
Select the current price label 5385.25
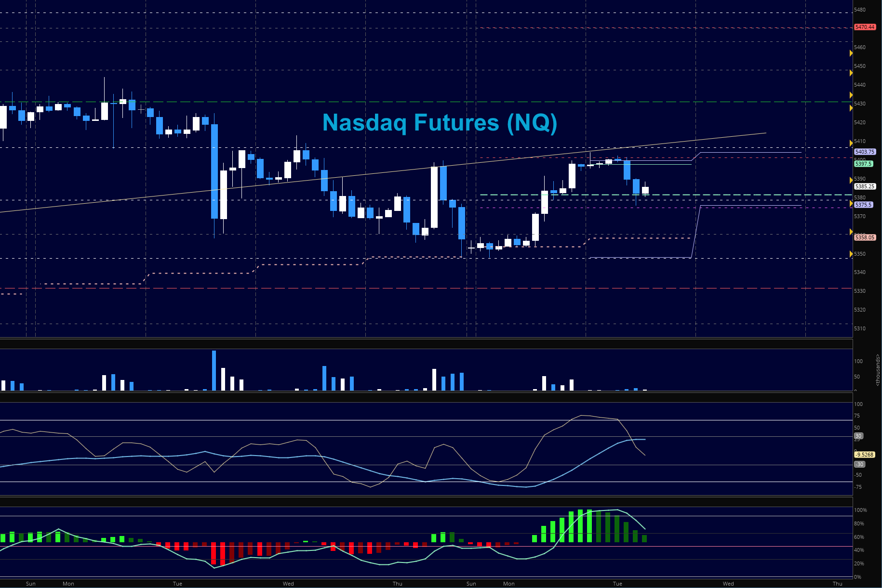(x=865, y=186)
